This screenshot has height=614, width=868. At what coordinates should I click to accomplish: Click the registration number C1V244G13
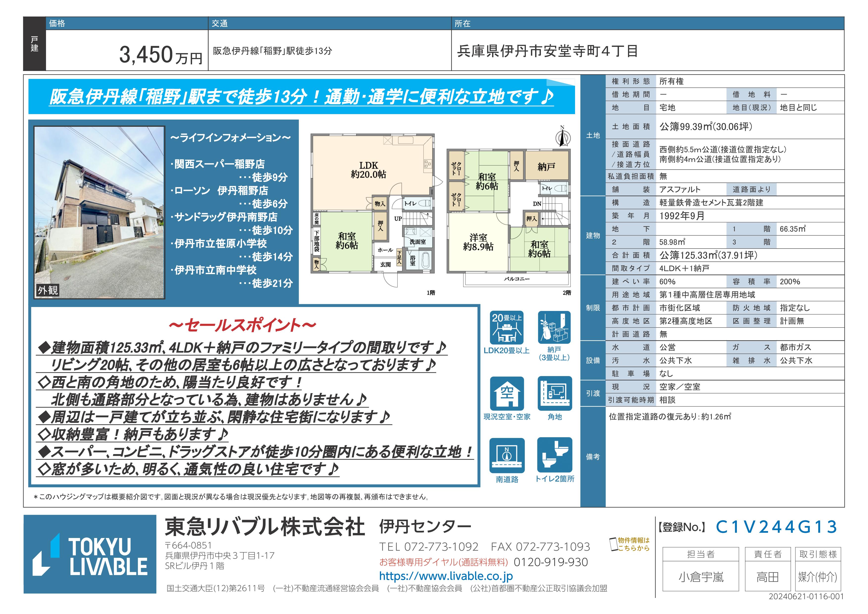(776, 527)
